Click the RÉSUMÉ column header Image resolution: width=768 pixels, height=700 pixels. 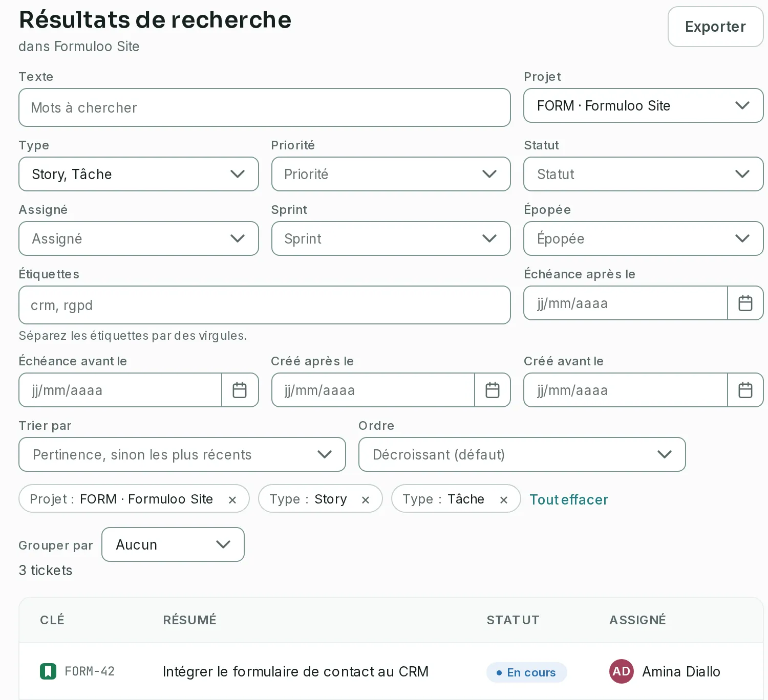tap(190, 620)
